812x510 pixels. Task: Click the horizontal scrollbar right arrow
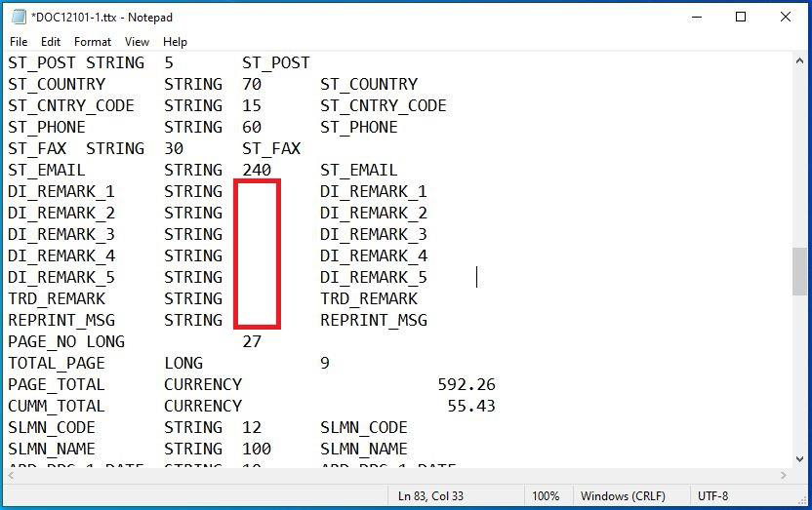tap(784, 475)
